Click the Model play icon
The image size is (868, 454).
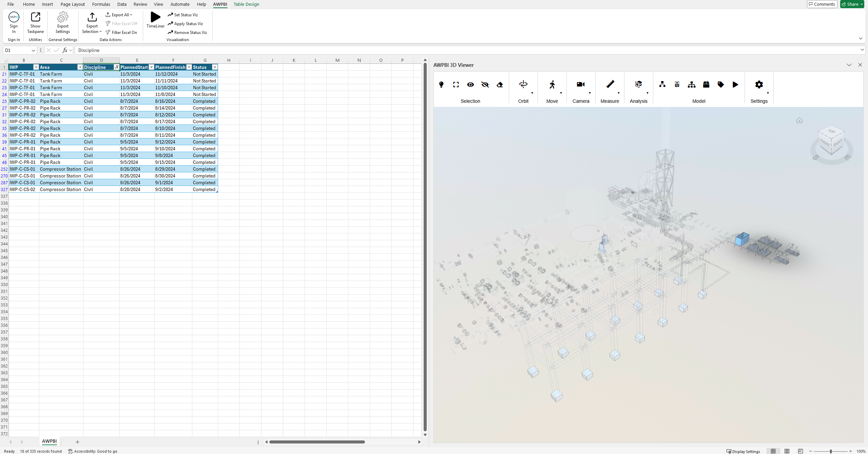pos(735,84)
